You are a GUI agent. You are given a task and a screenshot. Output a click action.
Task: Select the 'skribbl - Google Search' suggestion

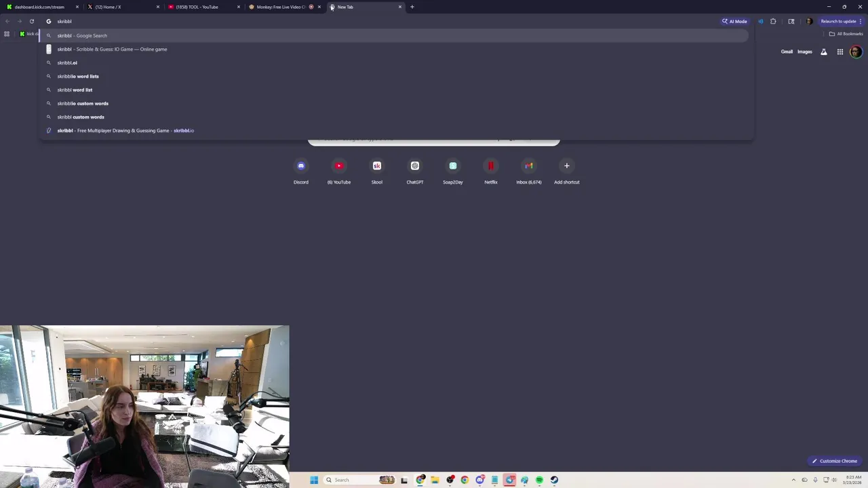point(395,35)
